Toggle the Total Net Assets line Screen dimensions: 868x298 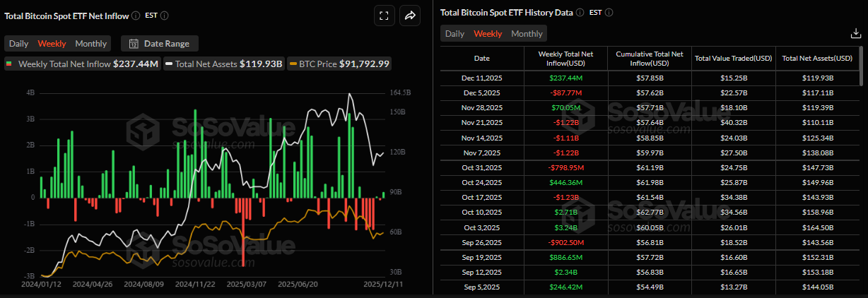223,64
